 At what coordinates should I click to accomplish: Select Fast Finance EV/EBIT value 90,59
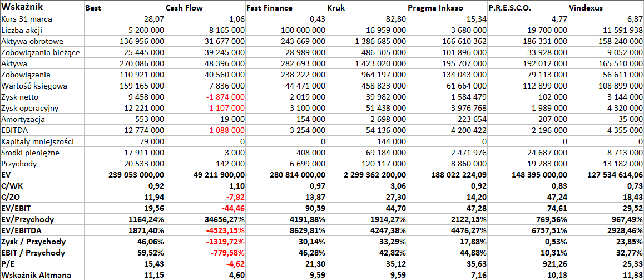point(285,208)
